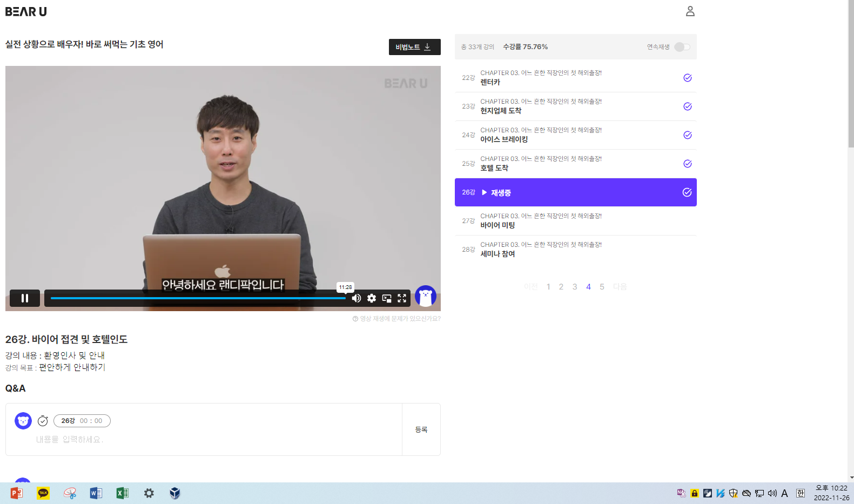Open Snipping tool from taskbar
Viewport: 854px width, 504px height.
point(70,493)
